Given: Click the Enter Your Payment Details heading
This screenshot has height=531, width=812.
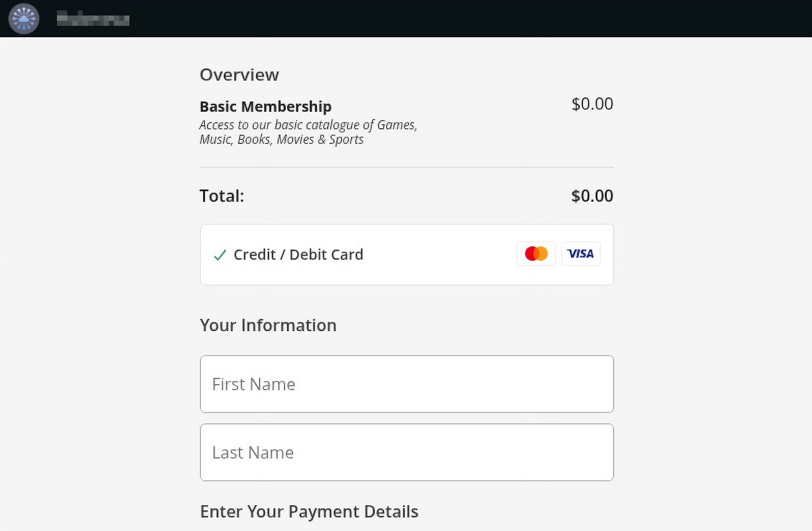Looking at the screenshot, I should point(309,511).
